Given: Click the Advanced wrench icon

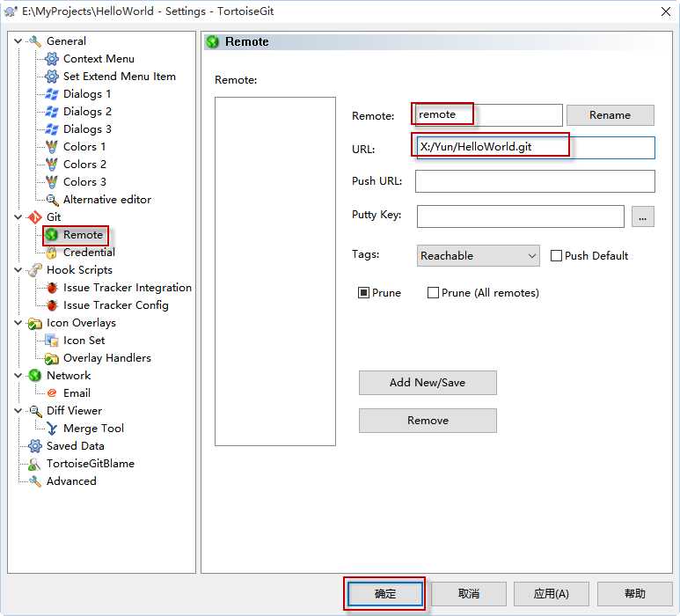Looking at the screenshot, I should 34,481.
